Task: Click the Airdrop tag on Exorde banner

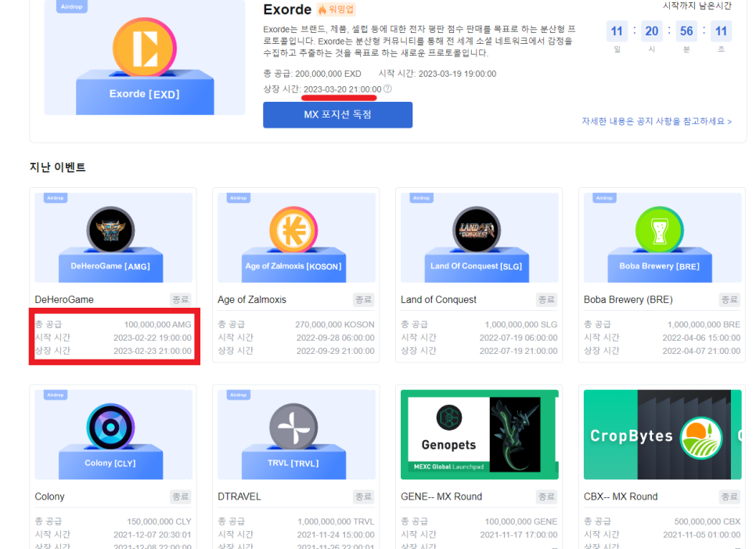Action: (72, 7)
